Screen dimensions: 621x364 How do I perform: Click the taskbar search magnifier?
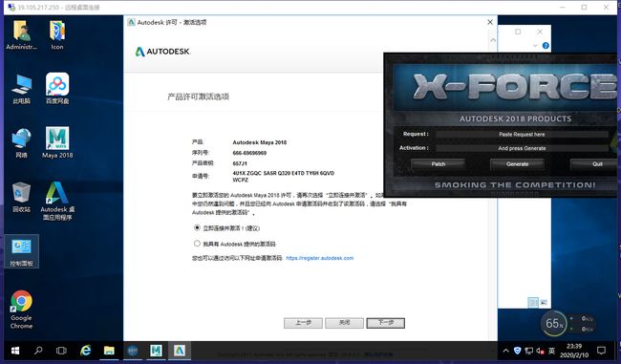[38, 351]
